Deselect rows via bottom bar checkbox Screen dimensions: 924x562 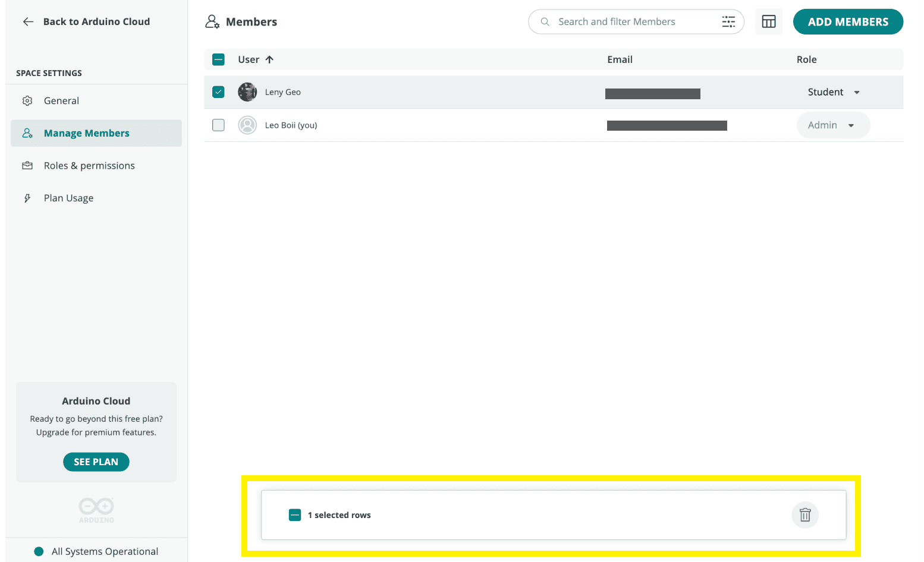(x=295, y=515)
